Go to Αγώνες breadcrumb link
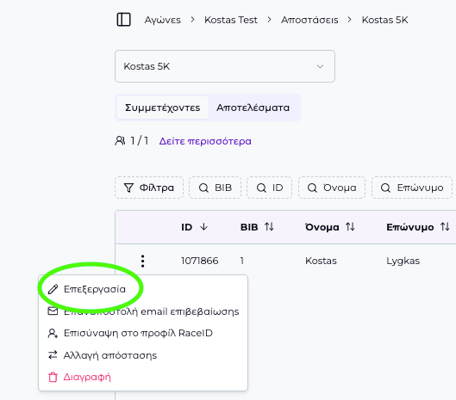Image resolution: width=456 pixels, height=400 pixels. 162,20
